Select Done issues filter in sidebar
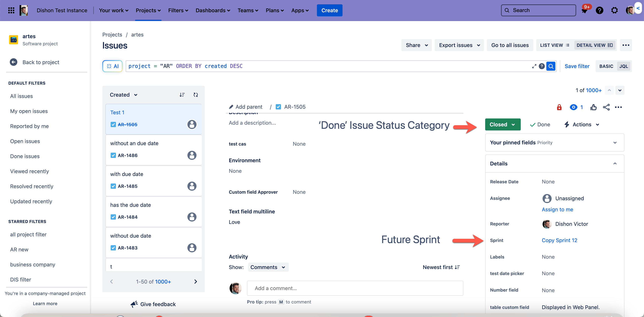This screenshot has width=644, height=317. [25, 156]
